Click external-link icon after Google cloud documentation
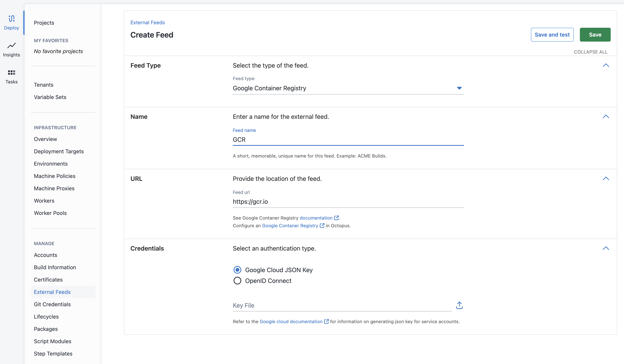 [326, 321]
